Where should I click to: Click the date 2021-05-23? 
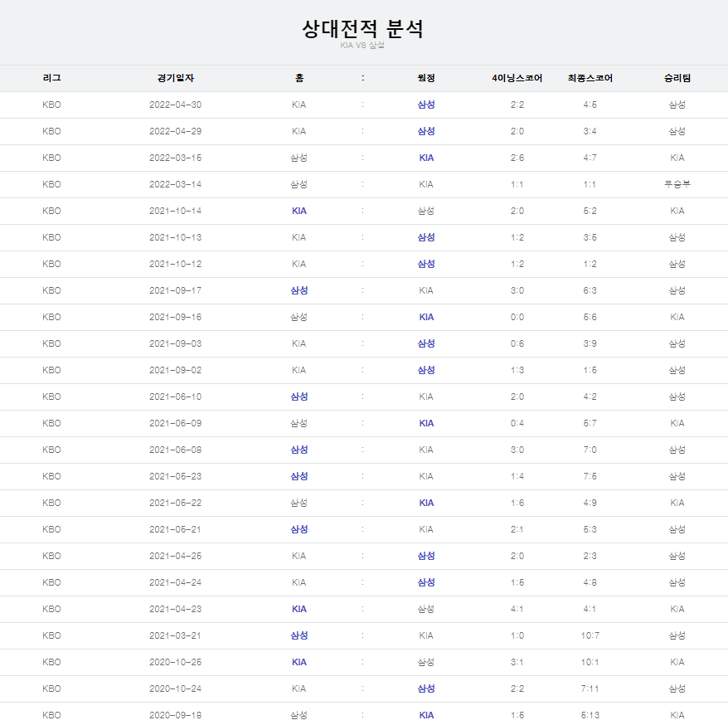coord(176,476)
